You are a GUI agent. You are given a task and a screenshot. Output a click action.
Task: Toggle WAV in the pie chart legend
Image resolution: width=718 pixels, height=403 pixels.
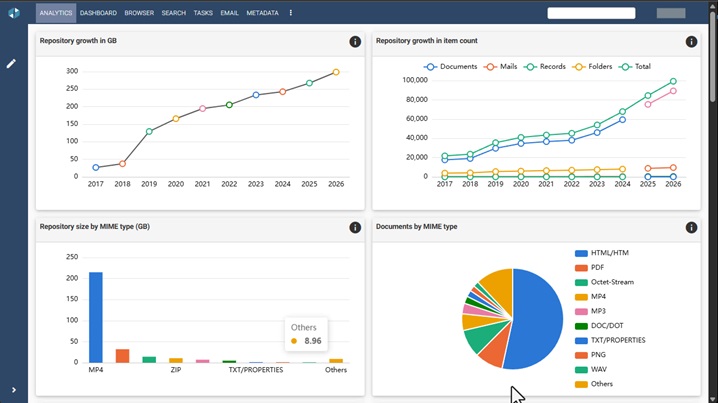click(591, 370)
